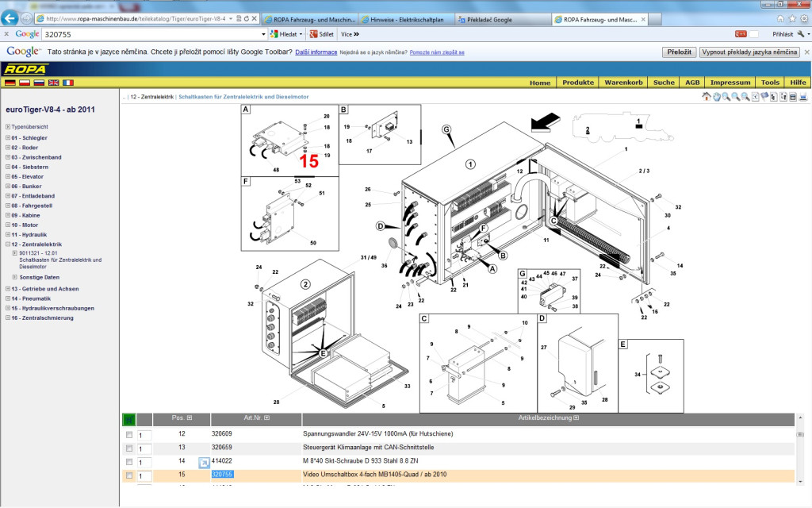812x508 pixels.
Task: Click the parts table scrollbar down arrow
Action: [799, 481]
